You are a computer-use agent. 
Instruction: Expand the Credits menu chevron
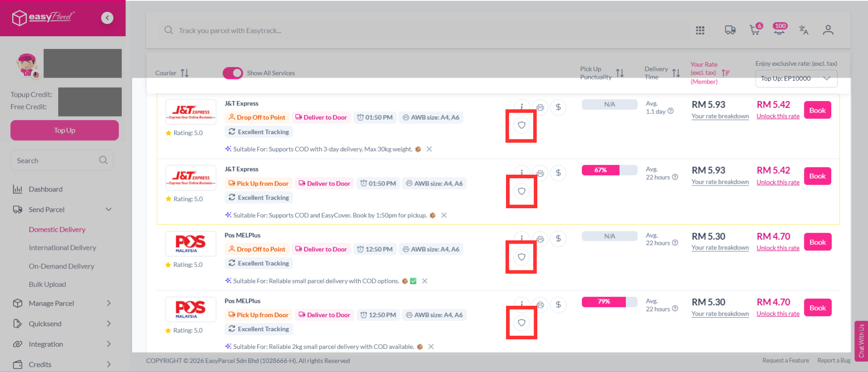point(109,364)
